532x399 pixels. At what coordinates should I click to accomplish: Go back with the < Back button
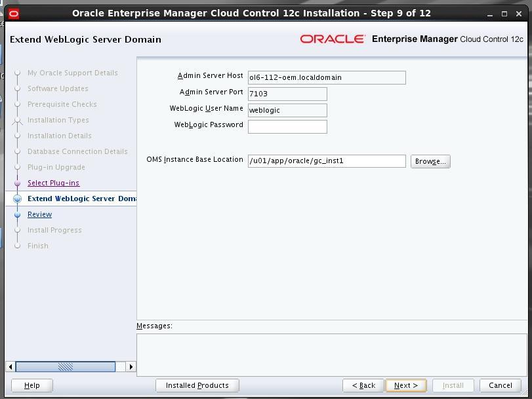pyautogui.click(x=363, y=385)
